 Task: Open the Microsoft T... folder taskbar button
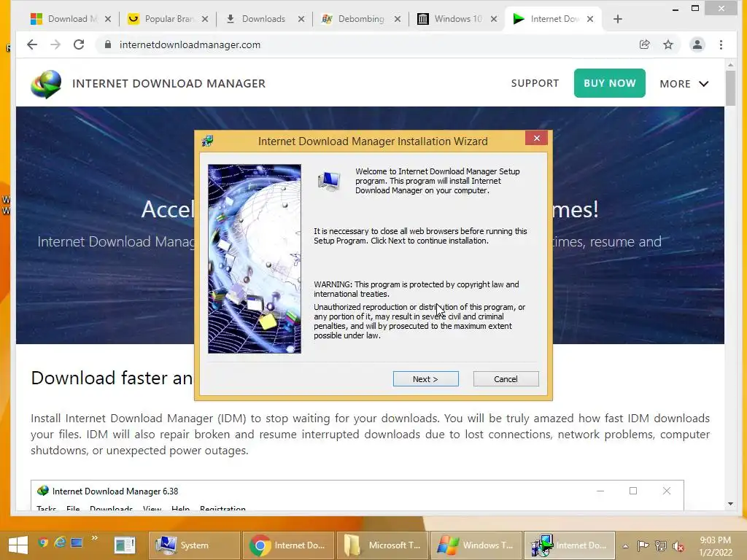tap(382, 545)
